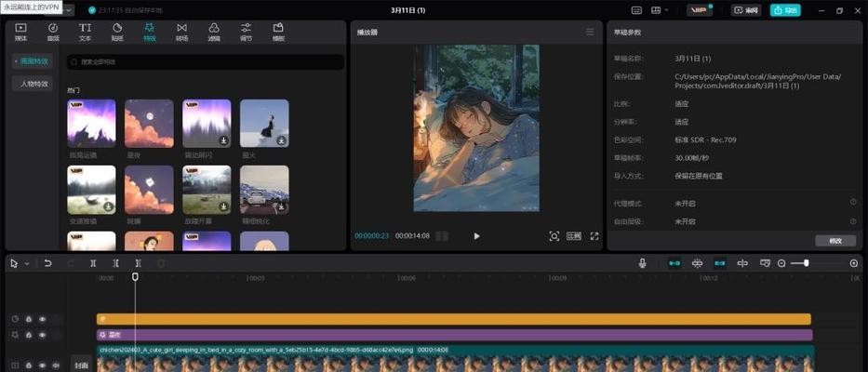Toggle auto snapping on timeline

click(698, 263)
